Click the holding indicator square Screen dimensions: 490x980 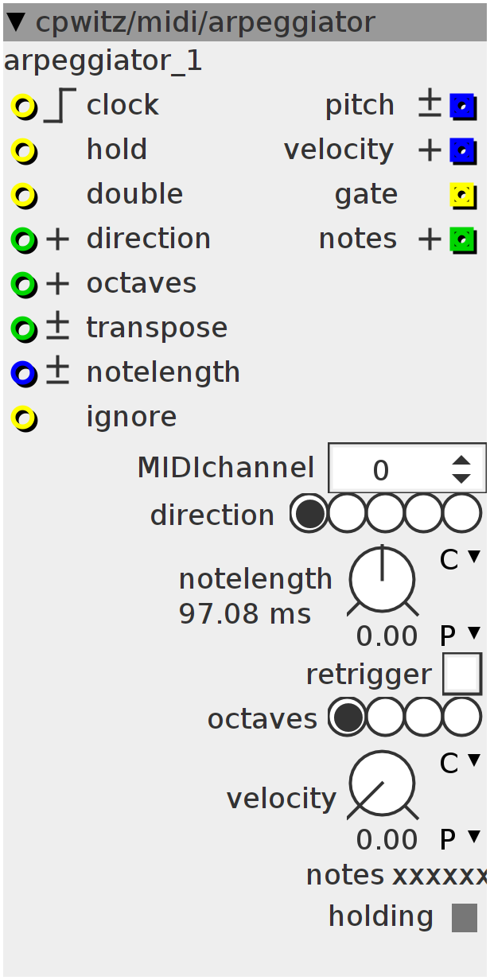pyautogui.click(x=465, y=918)
